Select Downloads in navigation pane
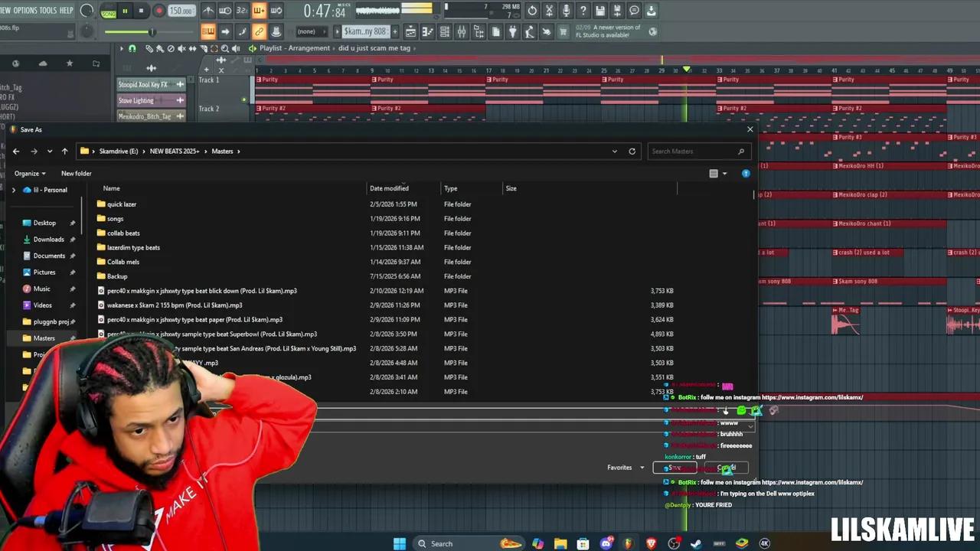 [x=48, y=240]
